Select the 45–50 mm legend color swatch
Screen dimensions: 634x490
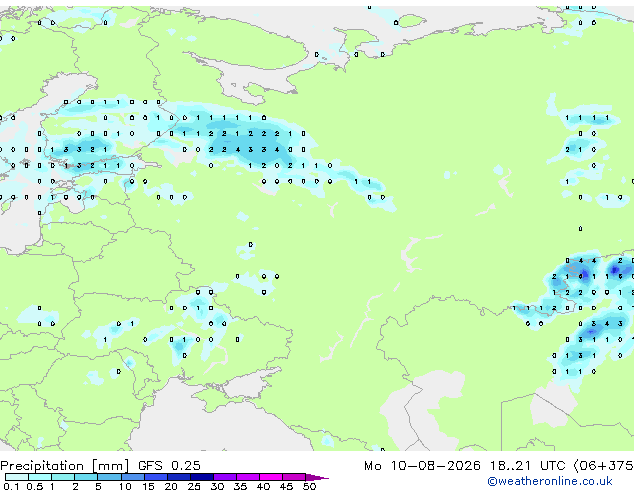click(294, 477)
